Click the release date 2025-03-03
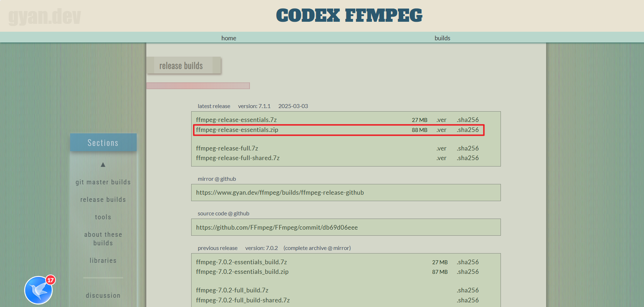Image resolution: width=644 pixels, height=307 pixels. click(x=293, y=106)
